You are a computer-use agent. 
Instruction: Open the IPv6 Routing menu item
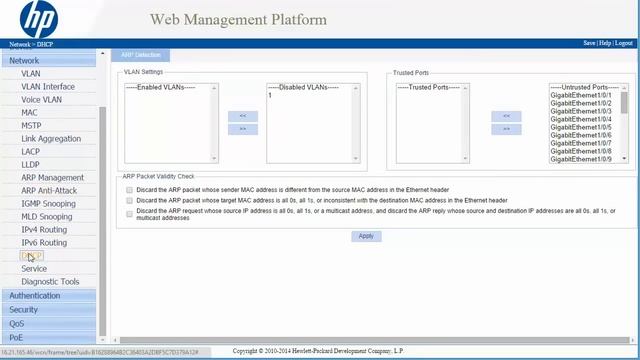click(x=44, y=243)
